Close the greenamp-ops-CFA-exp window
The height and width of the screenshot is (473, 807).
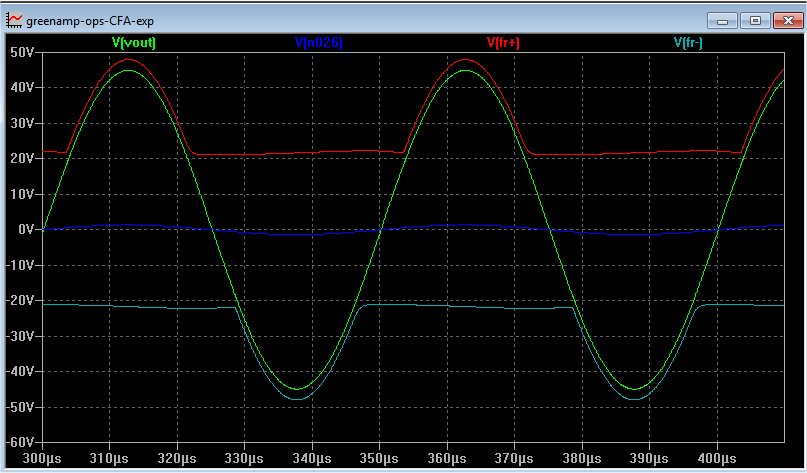pyautogui.click(x=788, y=21)
